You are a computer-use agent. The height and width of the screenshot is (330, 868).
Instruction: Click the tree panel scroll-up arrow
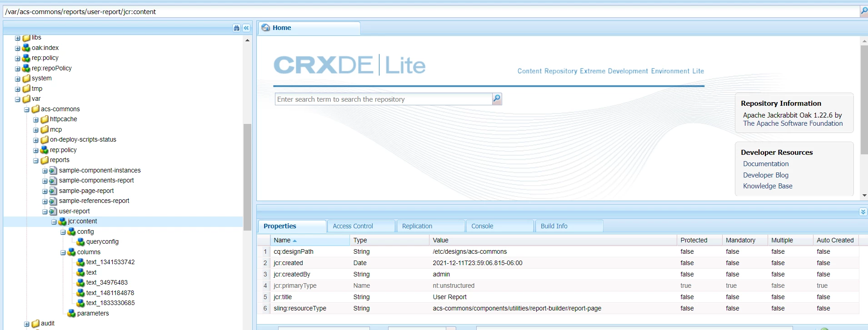[x=247, y=40]
